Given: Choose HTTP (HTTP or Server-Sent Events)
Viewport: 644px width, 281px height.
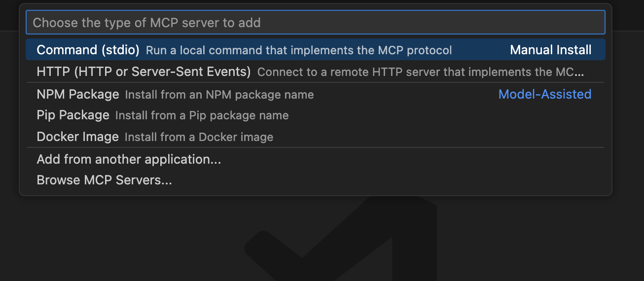Looking at the screenshot, I should [143, 71].
